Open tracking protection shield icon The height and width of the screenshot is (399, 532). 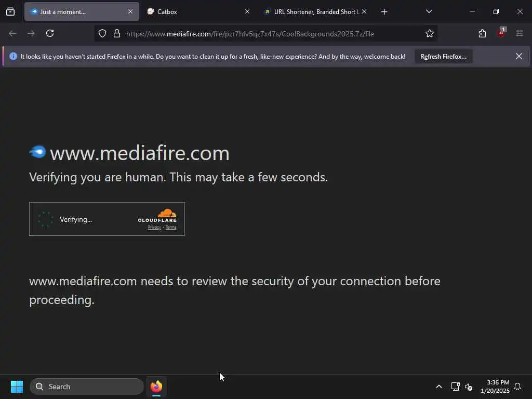click(x=102, y=34)
